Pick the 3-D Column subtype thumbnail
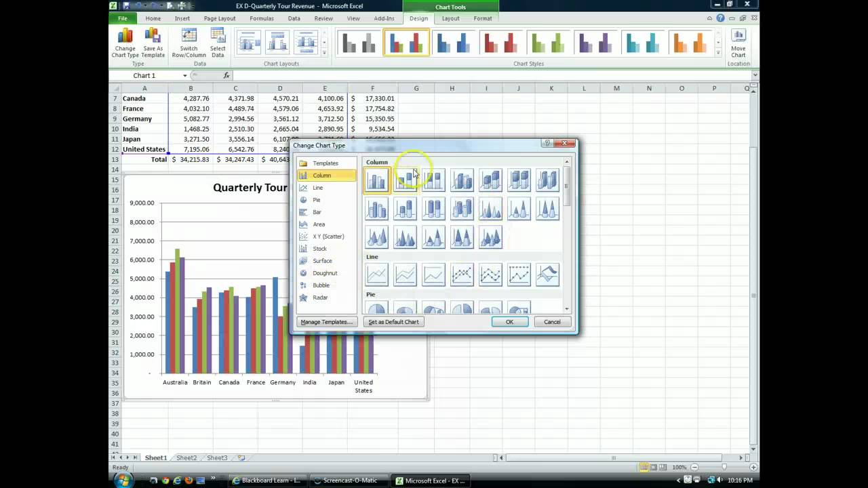The width and height of the screenshot is (868, 488). click(x=548, y=180)
